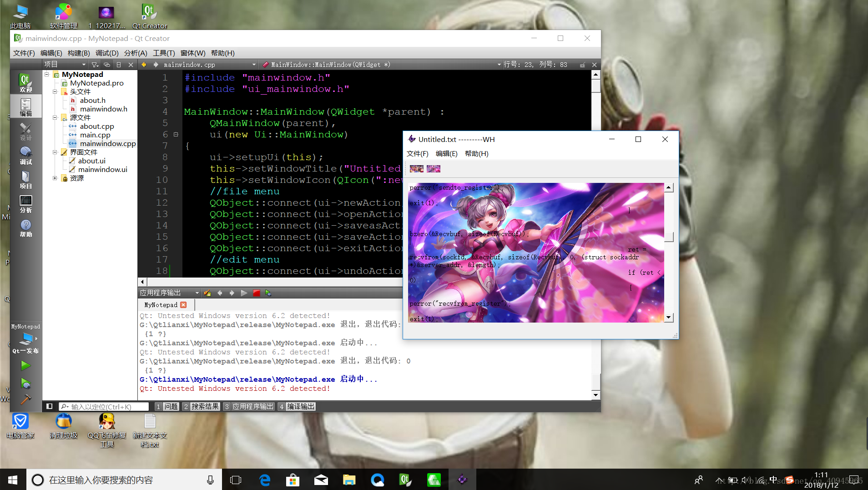
Task: Click the Windows Start button
Action: [13, 480]
